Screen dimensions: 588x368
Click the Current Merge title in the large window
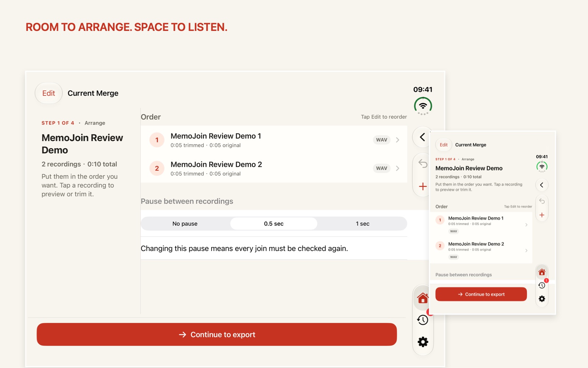pyautogui.click(x=93, y=93)
